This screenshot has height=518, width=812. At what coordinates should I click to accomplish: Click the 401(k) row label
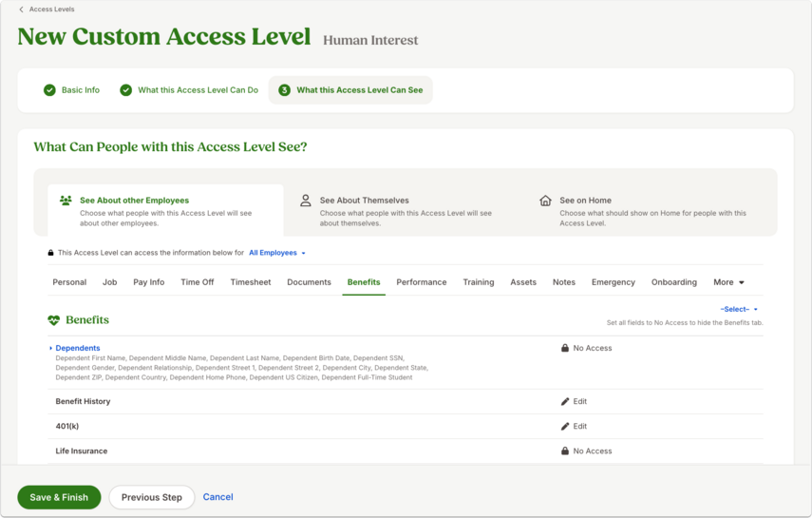click(x=67, y=426)
